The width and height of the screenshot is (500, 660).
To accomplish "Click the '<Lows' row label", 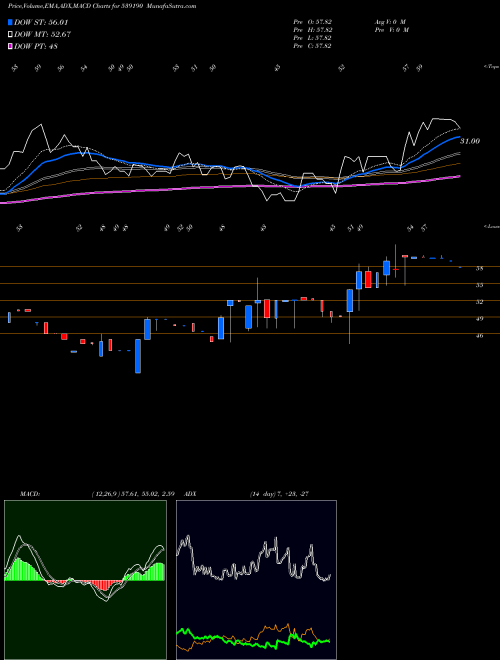I will [491, 226].
